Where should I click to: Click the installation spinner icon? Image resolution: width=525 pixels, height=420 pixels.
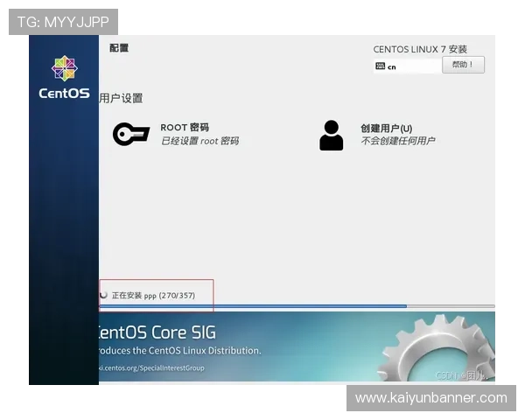(x=104, y=295)
